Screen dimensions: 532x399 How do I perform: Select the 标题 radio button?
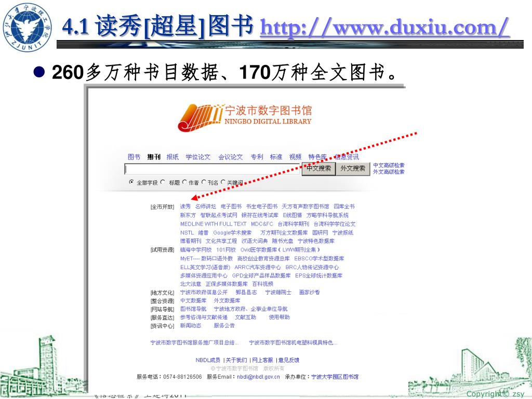[x=163, y=182]
